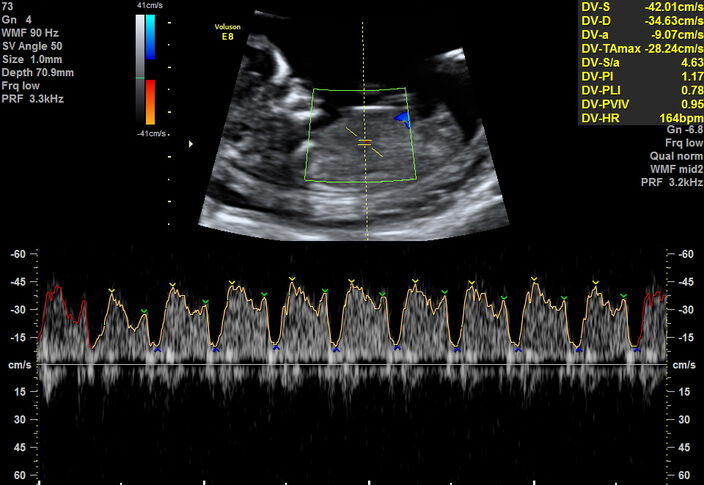The width and height of the screenshot is (704, 485).
Task: Click the first blue a-wave trough marker
Action: point(157,349)
